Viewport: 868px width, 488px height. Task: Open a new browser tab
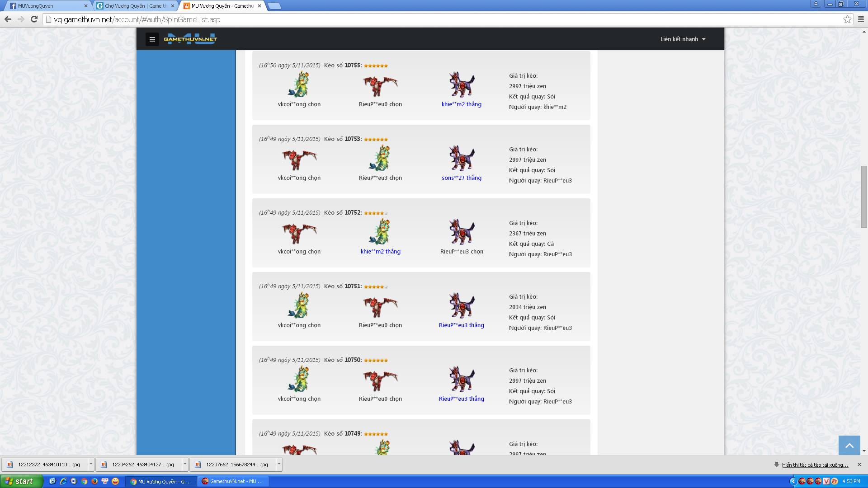[x=274, y=6]
